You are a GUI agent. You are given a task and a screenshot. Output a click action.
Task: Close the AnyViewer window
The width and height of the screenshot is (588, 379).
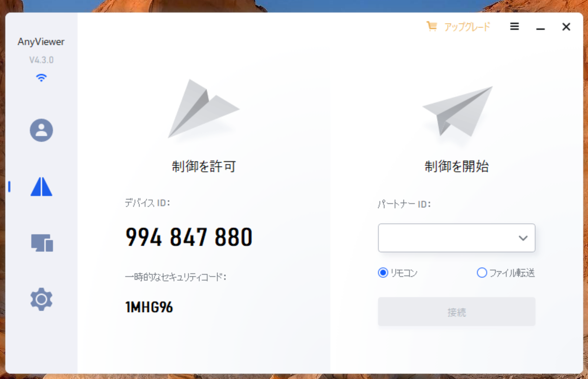pos(566,27)
